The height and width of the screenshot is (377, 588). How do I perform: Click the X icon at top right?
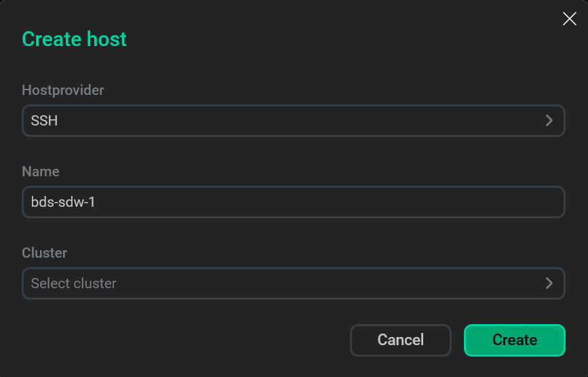coord(570,19)
